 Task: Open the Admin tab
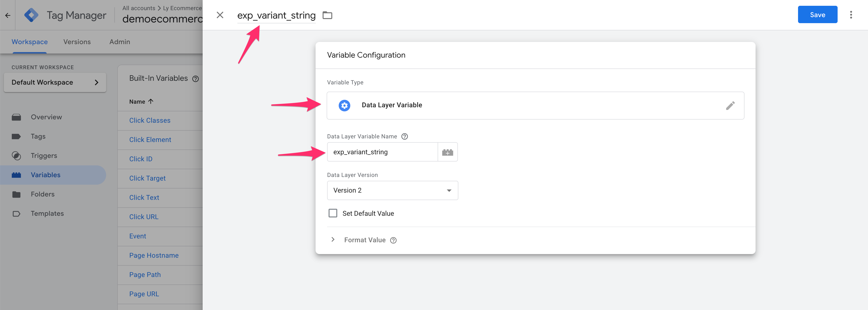click(x=119, y=41)
